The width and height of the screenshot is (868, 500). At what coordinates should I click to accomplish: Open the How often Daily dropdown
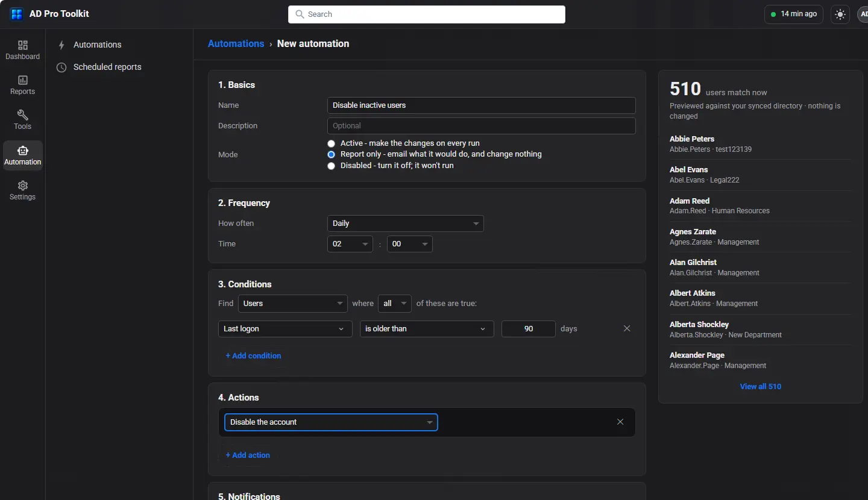click(x=406, y=223)
